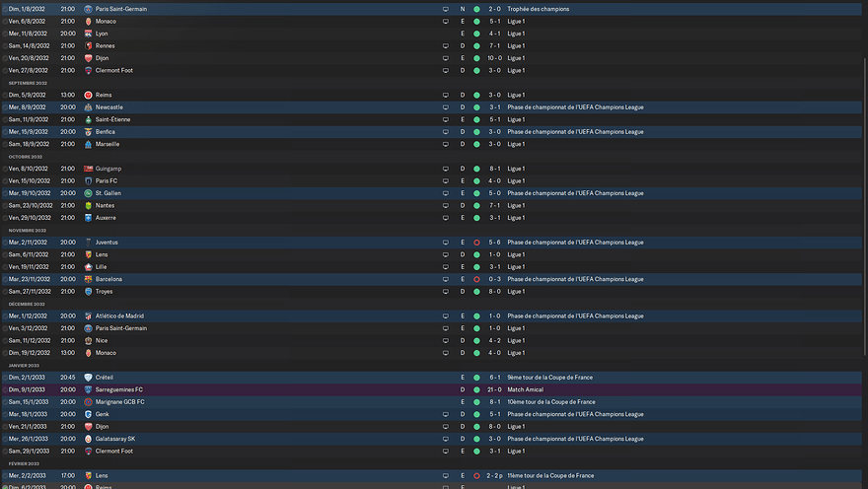Click the red loss indicator on the Barcelona match
Image resolution: width=868 pixels, height=489 pixels.
[x=476, y=279]
